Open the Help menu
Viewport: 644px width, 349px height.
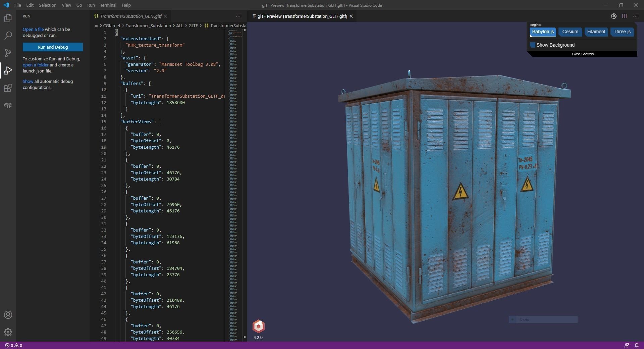tap(126, 5)
